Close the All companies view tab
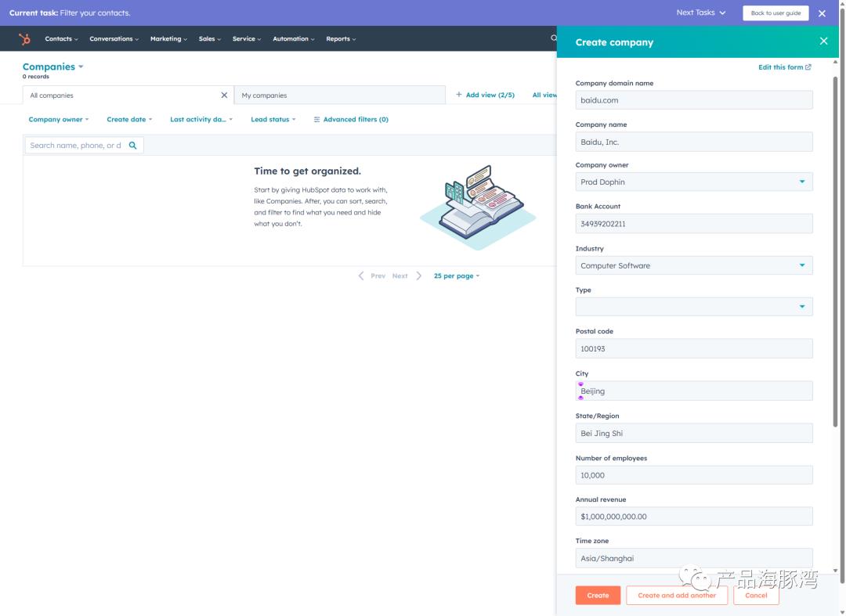This screenshot has width=846, height=616. click(x=224, y=95)
